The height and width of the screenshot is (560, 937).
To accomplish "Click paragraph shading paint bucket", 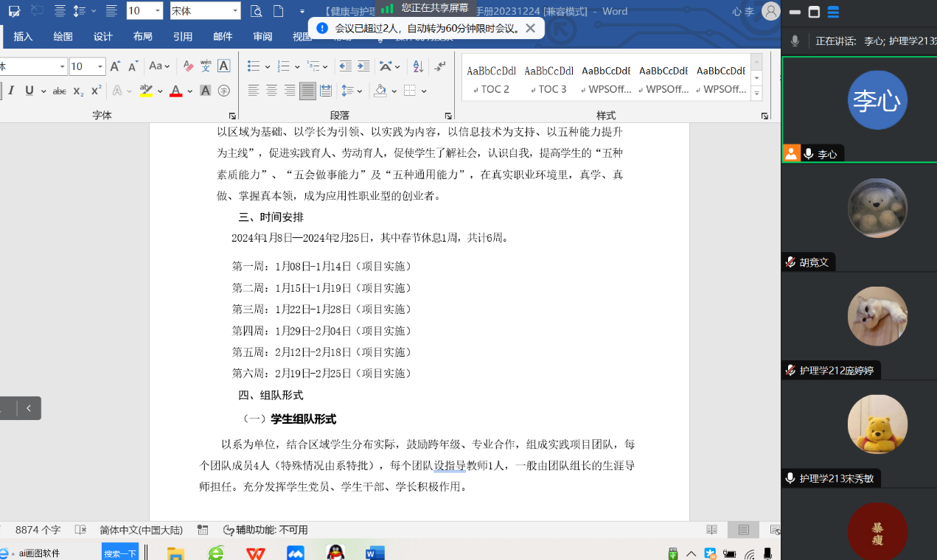I will click(380, 91).
